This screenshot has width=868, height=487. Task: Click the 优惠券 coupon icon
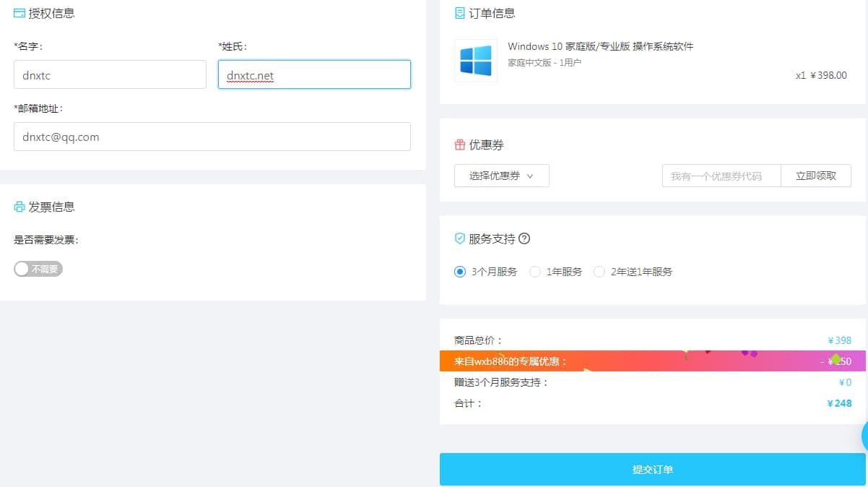click(x=461, y=144)
